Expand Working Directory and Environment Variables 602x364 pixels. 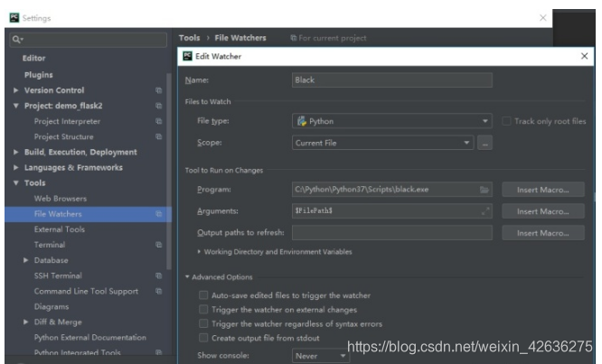(x=199, y=252)
